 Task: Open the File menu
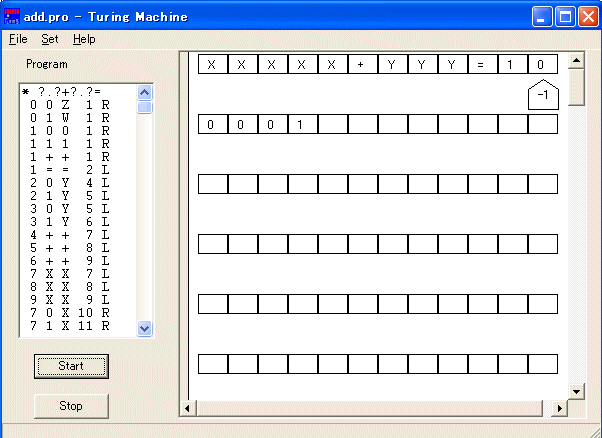pyautogui.click(x=18, y=39)
